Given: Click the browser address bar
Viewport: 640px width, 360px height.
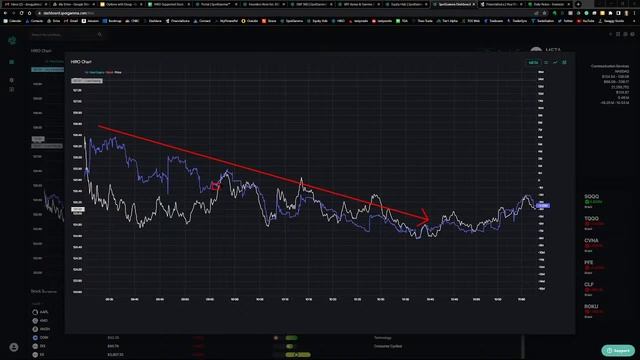Looking at the screenshot, I should pos(286,13).
